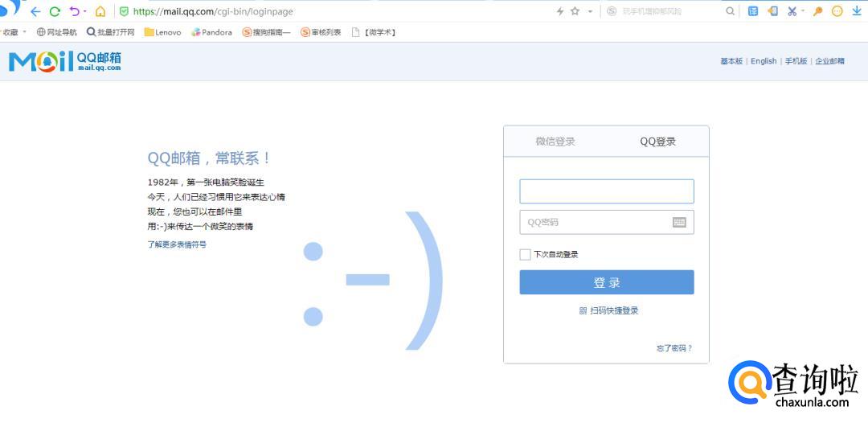This screenshot has width=868, height=427.
Task: Click the lightning speed-mode icon
Action: [560, 11]
